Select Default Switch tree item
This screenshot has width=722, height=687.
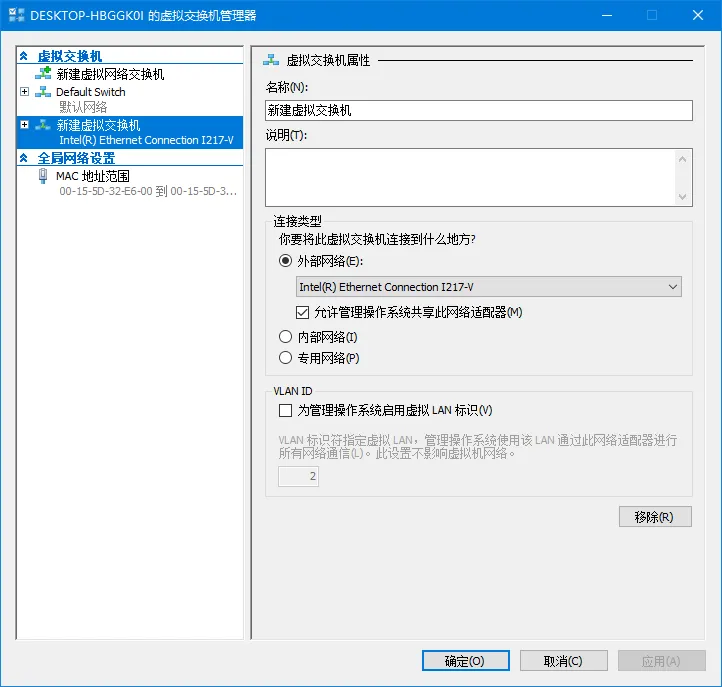pyautogui.click(x=91, y=92)
